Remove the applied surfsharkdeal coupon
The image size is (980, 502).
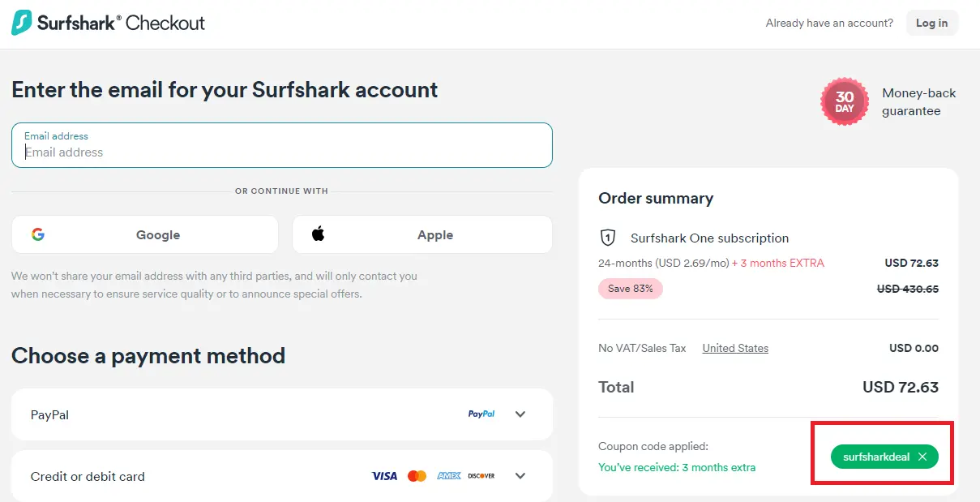922,456
